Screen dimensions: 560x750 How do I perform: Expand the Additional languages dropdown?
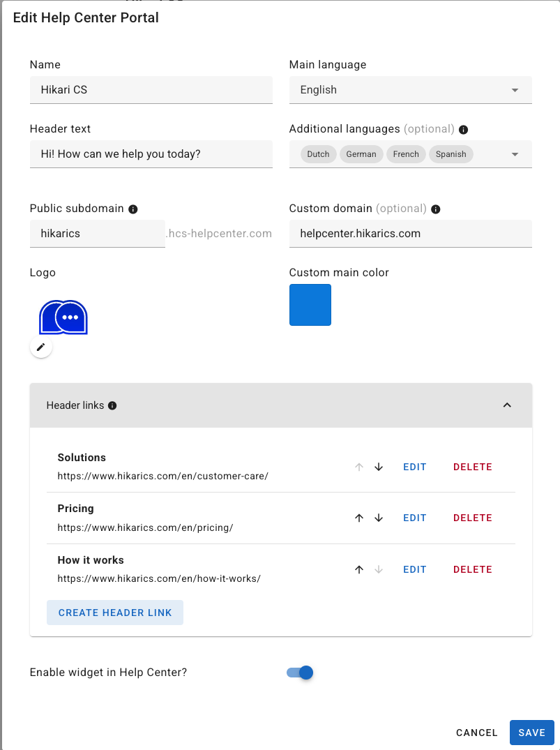(515, 154)
